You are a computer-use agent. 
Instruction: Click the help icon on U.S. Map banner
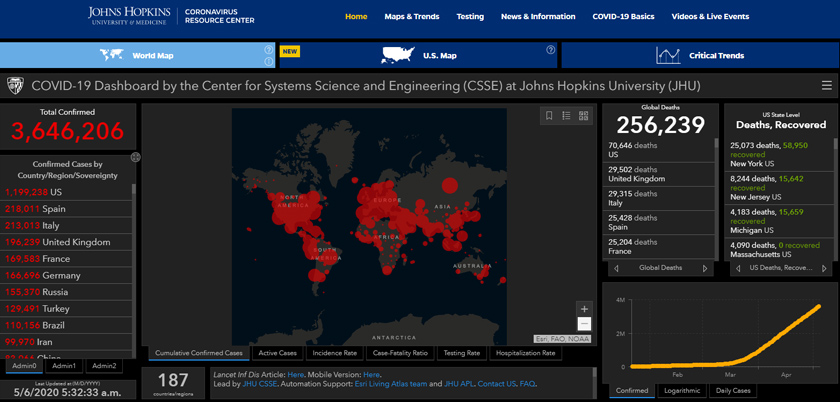tap(550, 50)
